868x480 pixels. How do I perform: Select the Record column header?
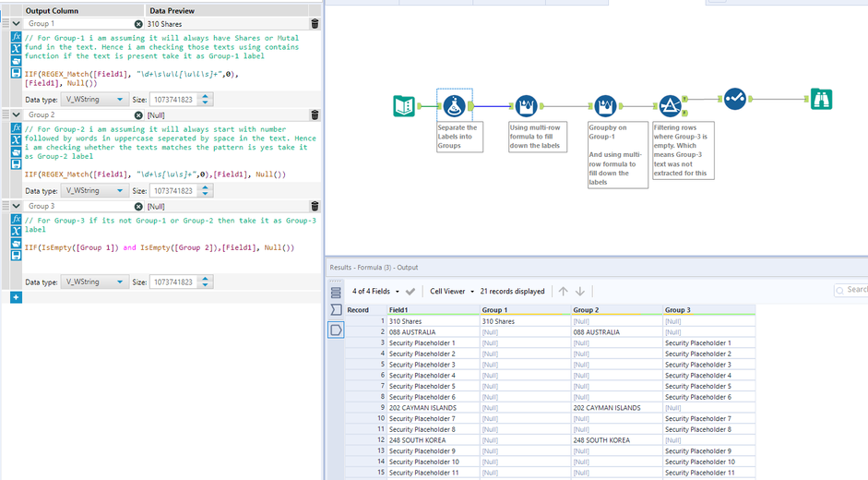(x=365, y=310)
